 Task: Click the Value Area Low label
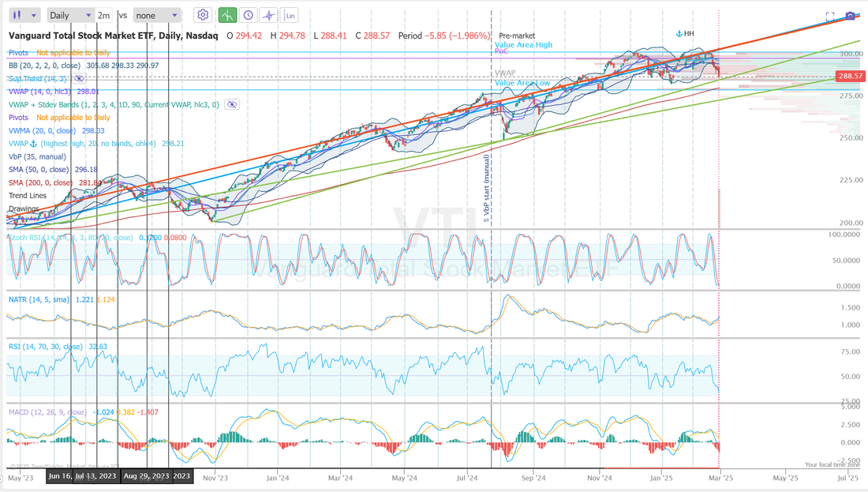click(x=522, y=83)
